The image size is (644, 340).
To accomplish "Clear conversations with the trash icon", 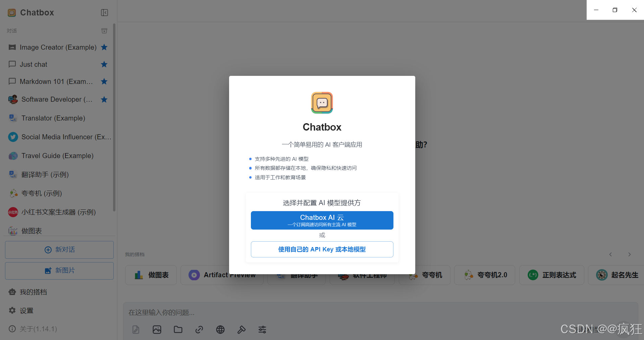I will pyautogui.click(x=104, y=31).
